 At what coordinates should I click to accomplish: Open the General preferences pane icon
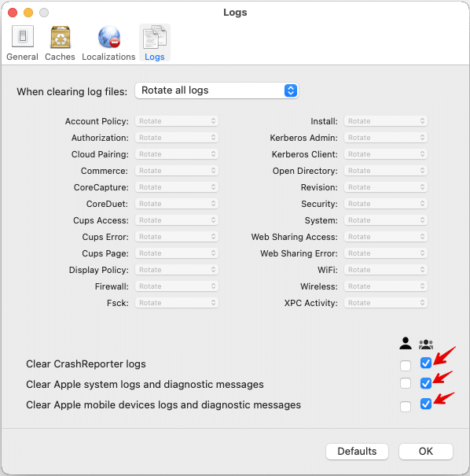pos(23,36)
